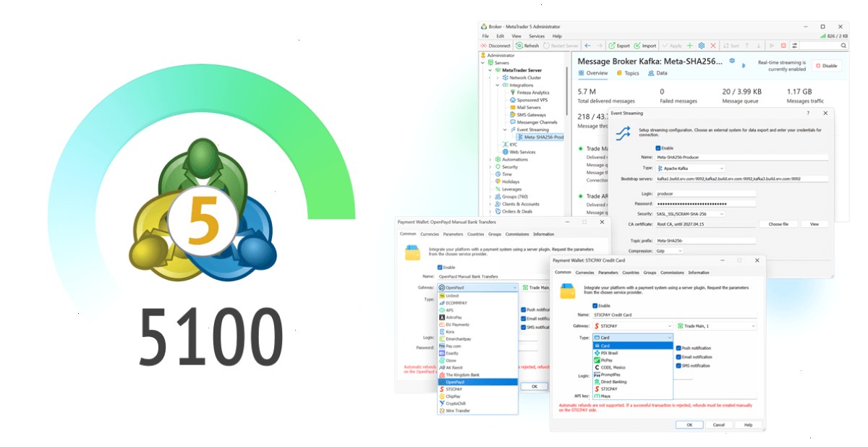868x447 pixels.
Task: Open the Trade Main, 1 dropdown
Action: [x=716, y=326]
